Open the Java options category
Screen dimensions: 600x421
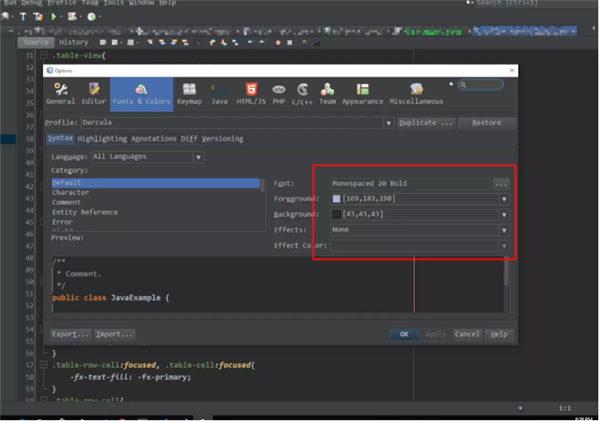(219, 94)
